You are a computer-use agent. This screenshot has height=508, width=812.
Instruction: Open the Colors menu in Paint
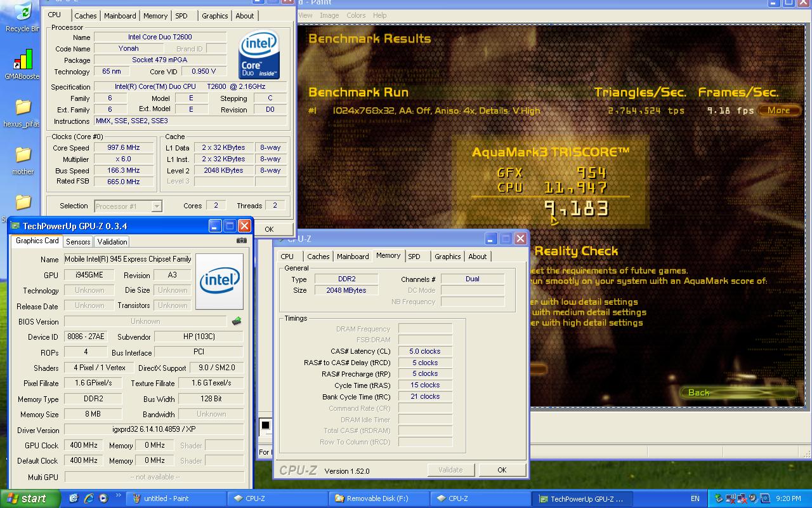356,15
